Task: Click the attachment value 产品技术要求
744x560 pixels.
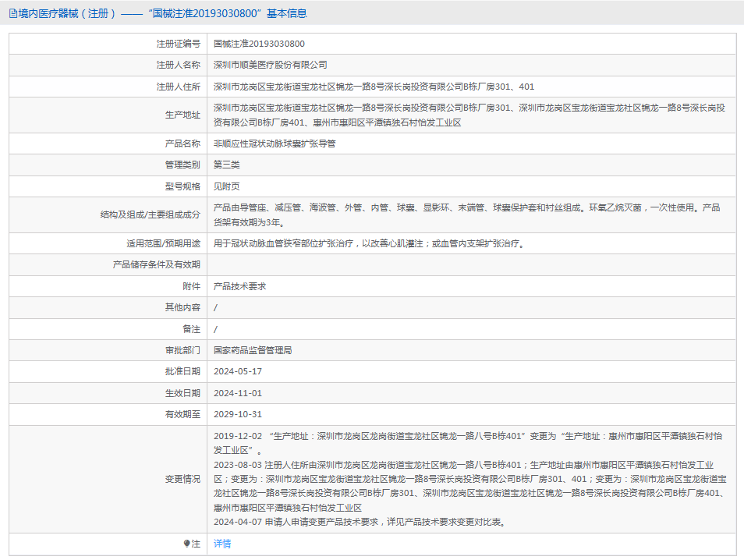Action: tap(239, 286)
